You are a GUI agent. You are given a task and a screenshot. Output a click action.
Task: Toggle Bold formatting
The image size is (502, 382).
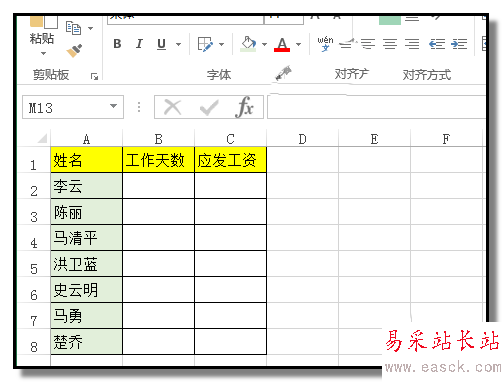point(117,44)
